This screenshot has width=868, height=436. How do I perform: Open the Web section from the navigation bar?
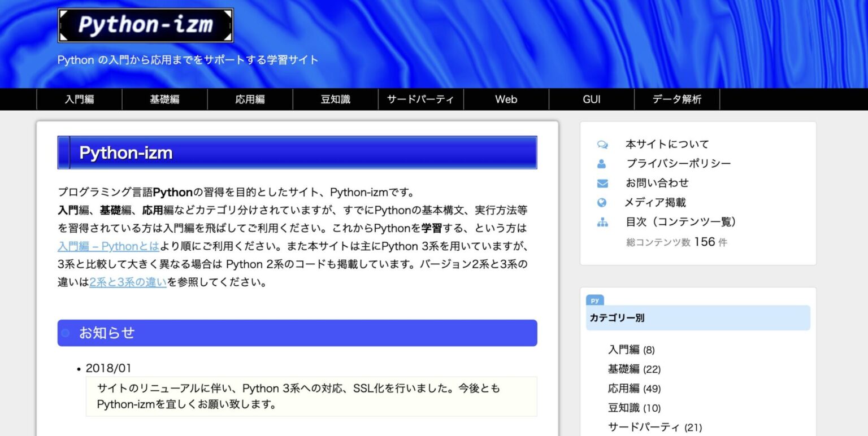(506, 99)
